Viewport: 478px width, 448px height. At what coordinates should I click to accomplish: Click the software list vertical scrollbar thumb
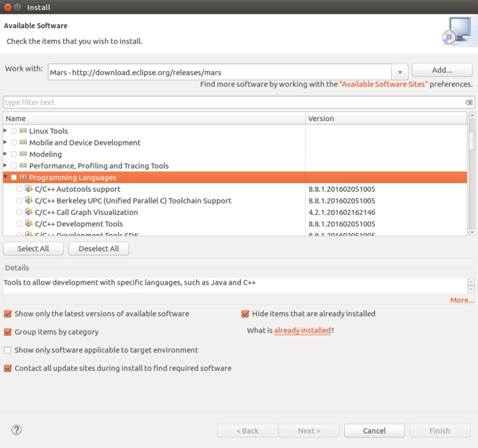(472, 141)
